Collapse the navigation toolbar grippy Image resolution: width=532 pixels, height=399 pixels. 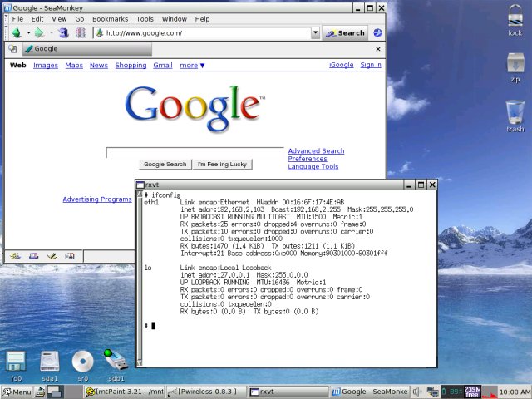pos(6,33)
